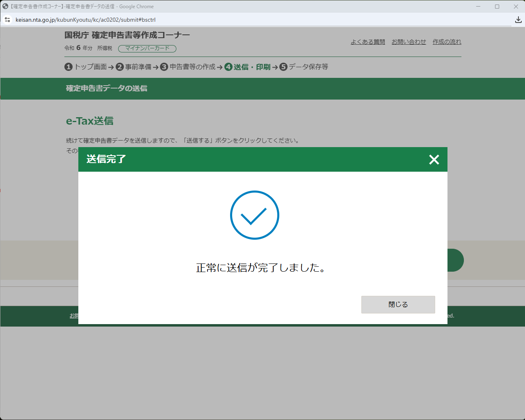Click the 正常に送信が完了しました message
The height and width of the screenshot is (420, 525).
coord(261,268)
